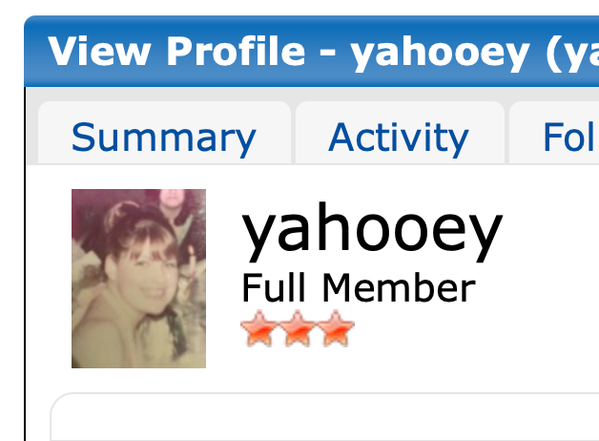Click the gray strip above the Summary tab
599x441 pixels.
(x=164, y=94)
